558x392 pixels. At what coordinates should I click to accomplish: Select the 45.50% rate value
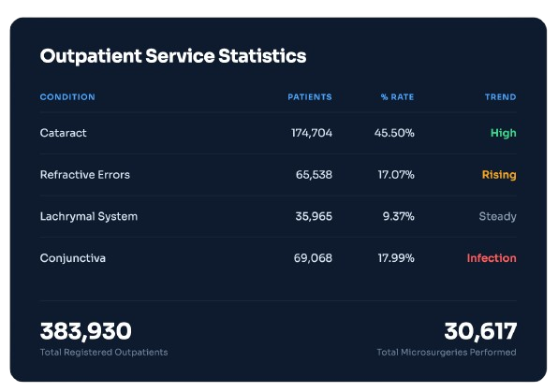394,133
